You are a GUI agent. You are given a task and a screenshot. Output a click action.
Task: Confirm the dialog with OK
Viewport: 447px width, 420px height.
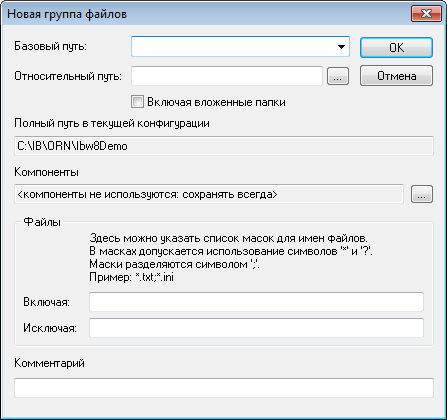point(396,48)
